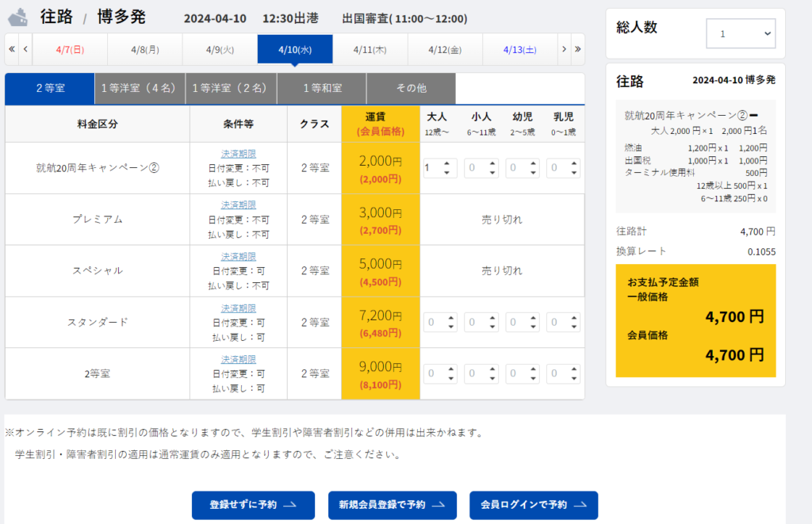Pick the 4/11(木) date tab

pyautogui.click(x=370, y=49)
